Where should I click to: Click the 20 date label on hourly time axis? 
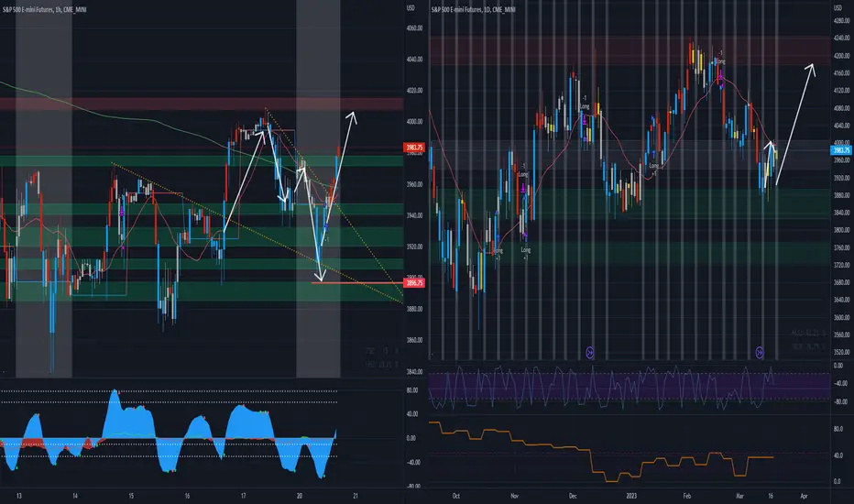300,496
